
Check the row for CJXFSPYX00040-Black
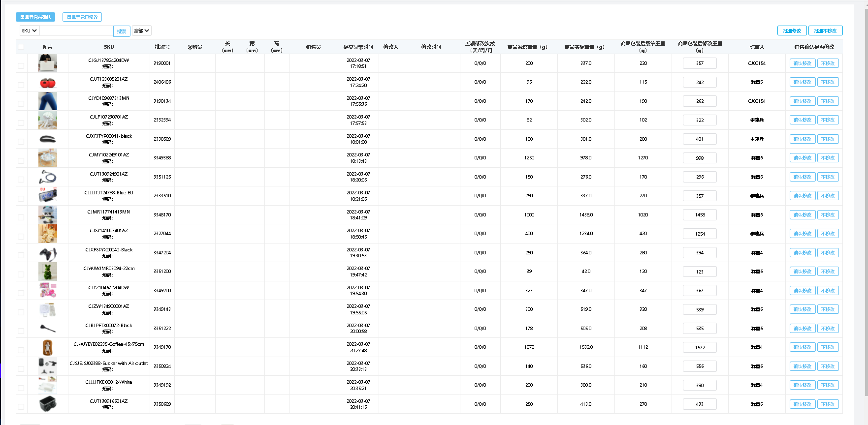pyautogui.click(x=21, y=255)
